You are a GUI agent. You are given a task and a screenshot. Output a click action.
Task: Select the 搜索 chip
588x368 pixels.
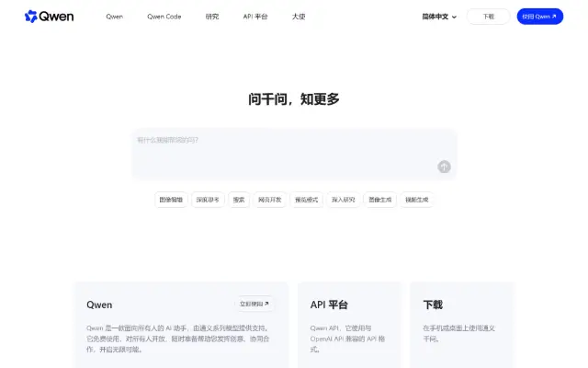click(239, 200)
